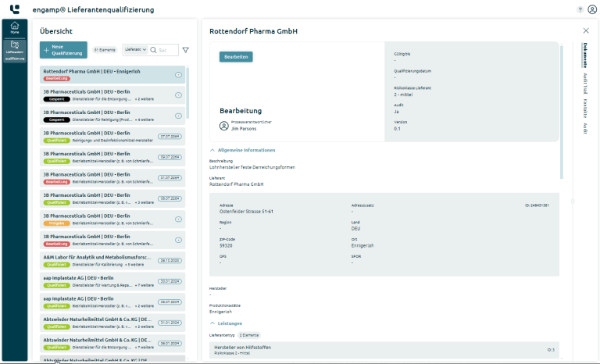
Task: Select the Abtswinder Naturheilmittel entry dated 26.01.2024
Action: (x=112, y=343)
